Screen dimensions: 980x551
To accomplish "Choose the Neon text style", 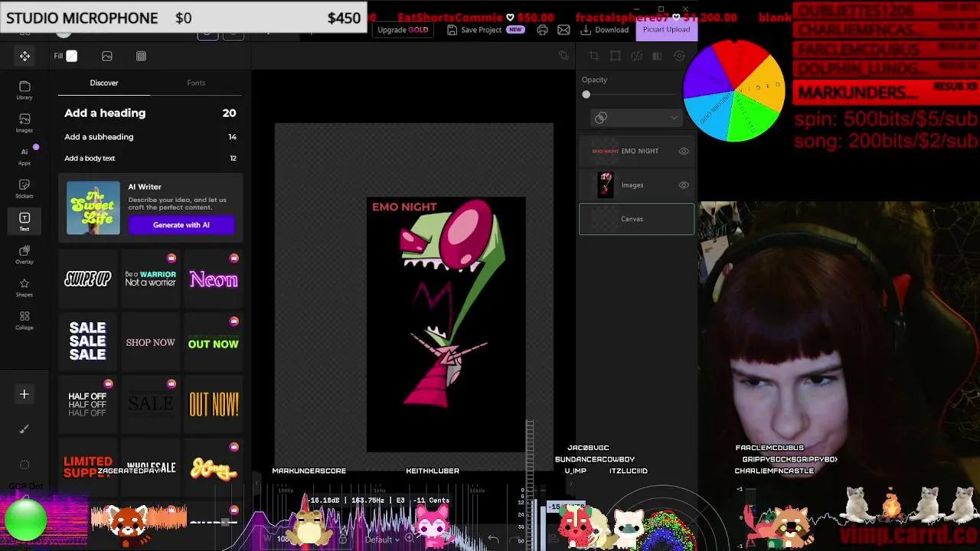I will (214, 279).
